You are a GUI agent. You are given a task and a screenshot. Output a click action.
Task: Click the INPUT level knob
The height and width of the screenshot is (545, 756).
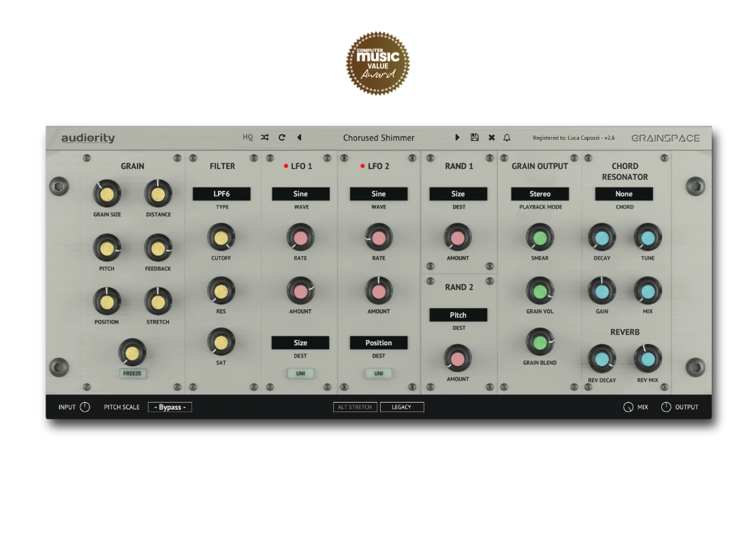click(x=85, y=407)
